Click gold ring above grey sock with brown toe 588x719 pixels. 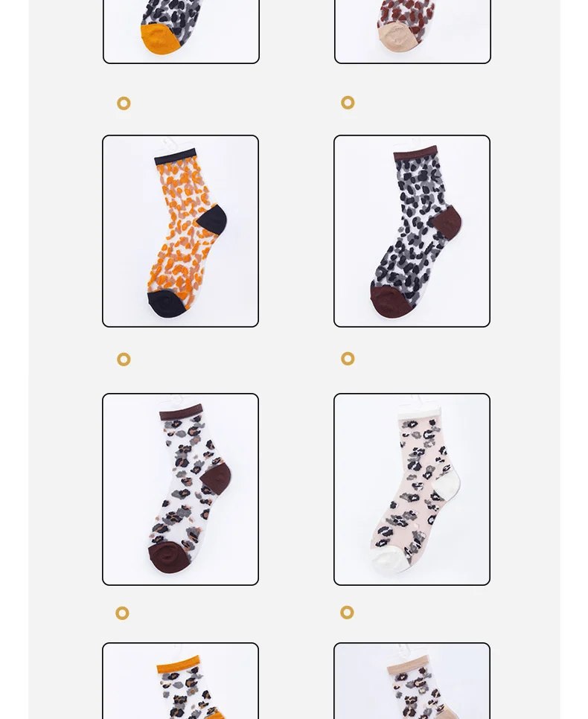coord(348,102)
